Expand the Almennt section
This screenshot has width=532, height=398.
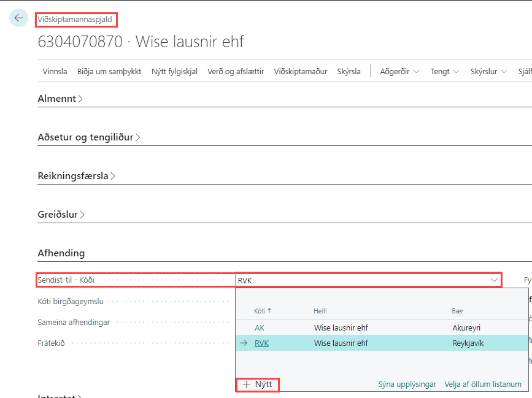(60, 99)
